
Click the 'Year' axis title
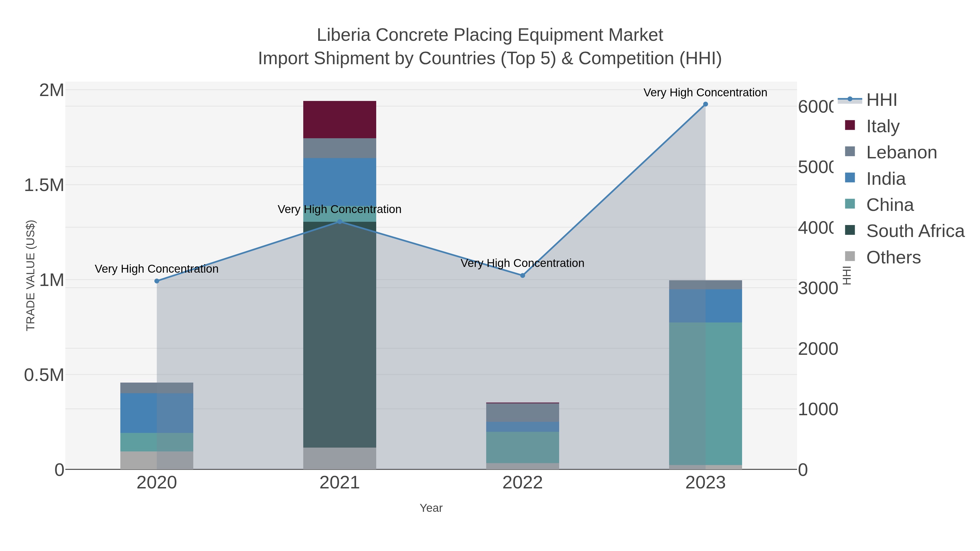click(x=431, y=508)
